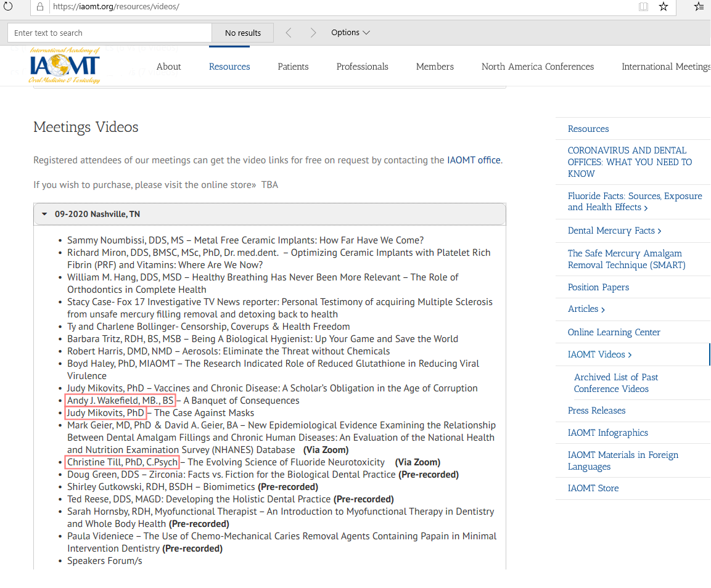The width and height of the screenshot is (711, 588).
Task: Click Mark Geier and David Geier entry
Action: 282,438
